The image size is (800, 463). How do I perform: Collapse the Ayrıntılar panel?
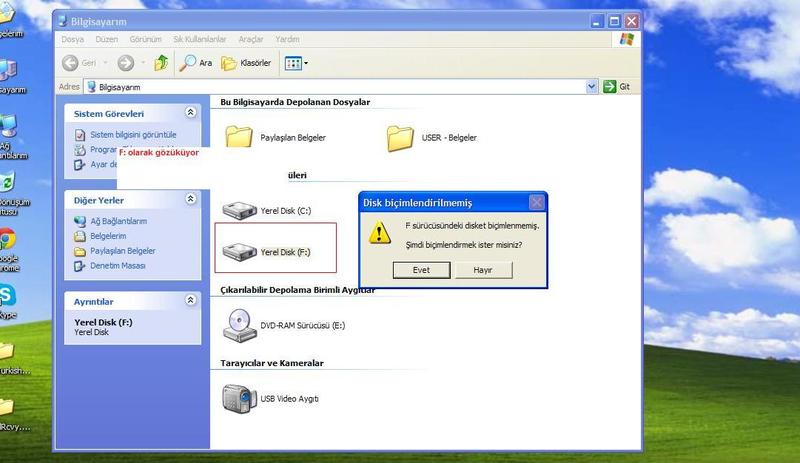click(190, 300)
